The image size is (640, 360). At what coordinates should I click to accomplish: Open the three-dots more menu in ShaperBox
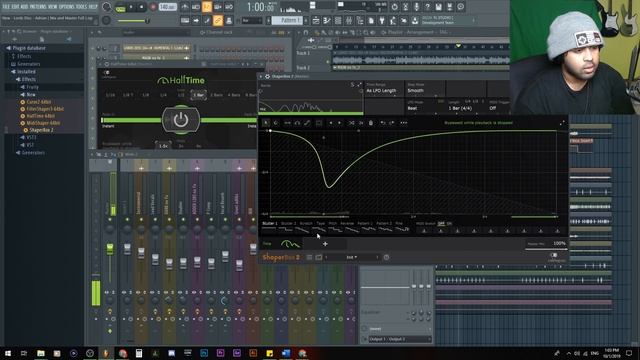[404, 123]
